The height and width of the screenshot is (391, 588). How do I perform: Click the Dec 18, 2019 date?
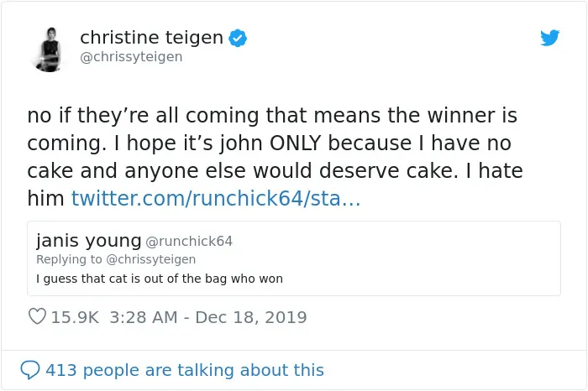pos(251,317)
